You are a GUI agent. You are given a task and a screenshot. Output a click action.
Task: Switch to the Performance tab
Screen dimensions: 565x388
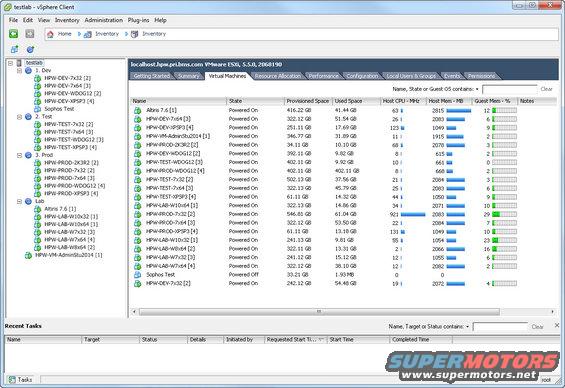(324, 76)
